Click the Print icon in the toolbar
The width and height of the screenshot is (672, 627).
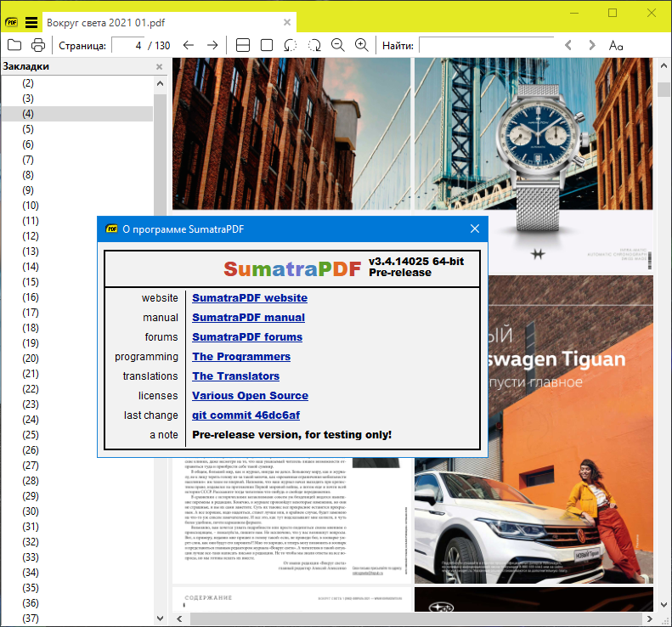[38, 45]
